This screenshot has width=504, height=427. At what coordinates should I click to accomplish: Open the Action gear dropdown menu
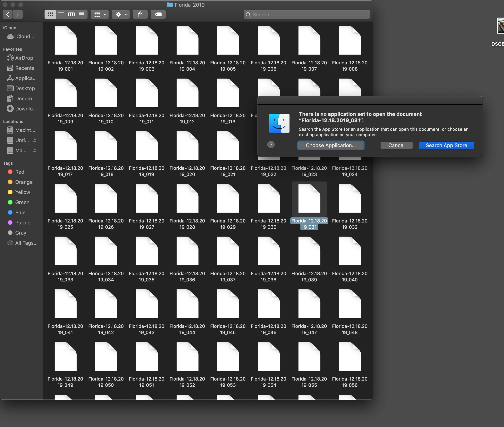click(x=121, y=14)
